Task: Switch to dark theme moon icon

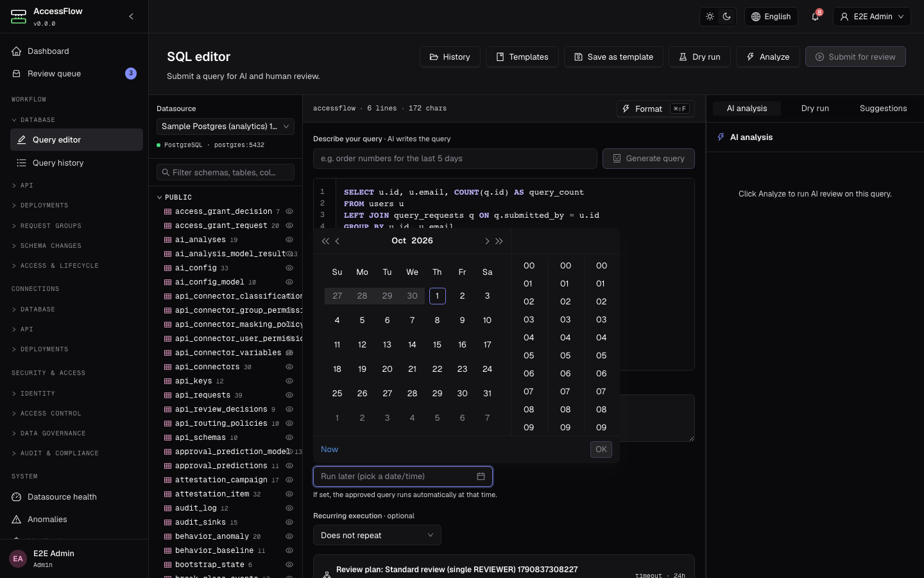Action: [727, 17]
